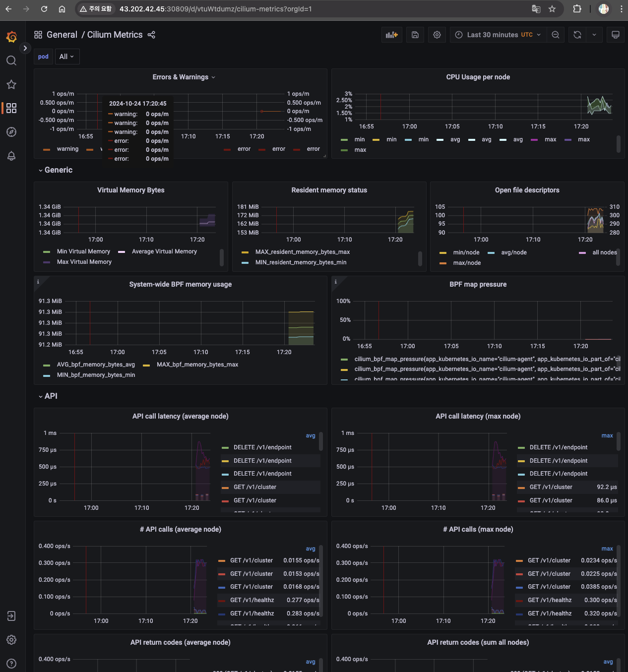
Task: Open the API call latency (max node) panel title
Action: pos(478,416)
